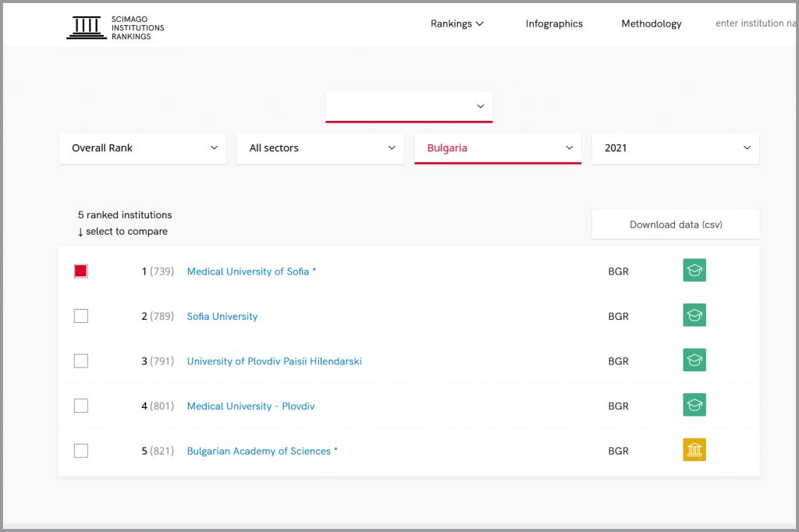This screenshot has height=532, width=799.
Task: Click BGR code in the Bulgarian Academy of Sciences row
Action: coord(618,451)
